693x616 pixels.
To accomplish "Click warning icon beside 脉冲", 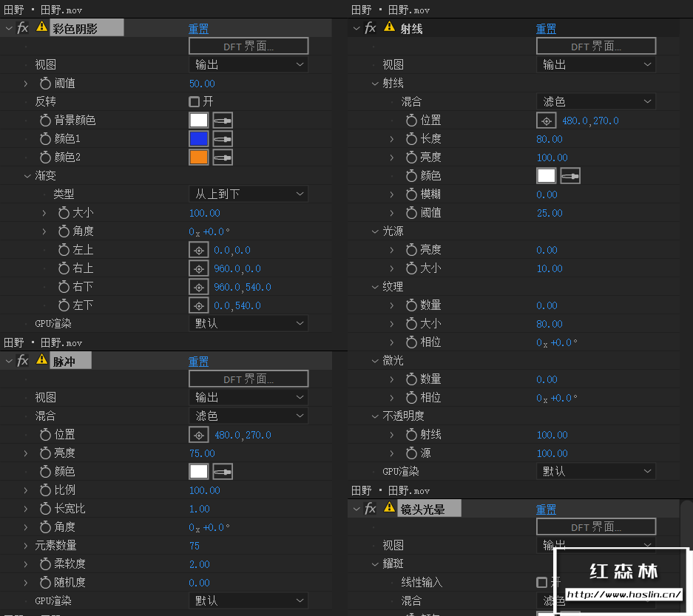I will [41, 359].
